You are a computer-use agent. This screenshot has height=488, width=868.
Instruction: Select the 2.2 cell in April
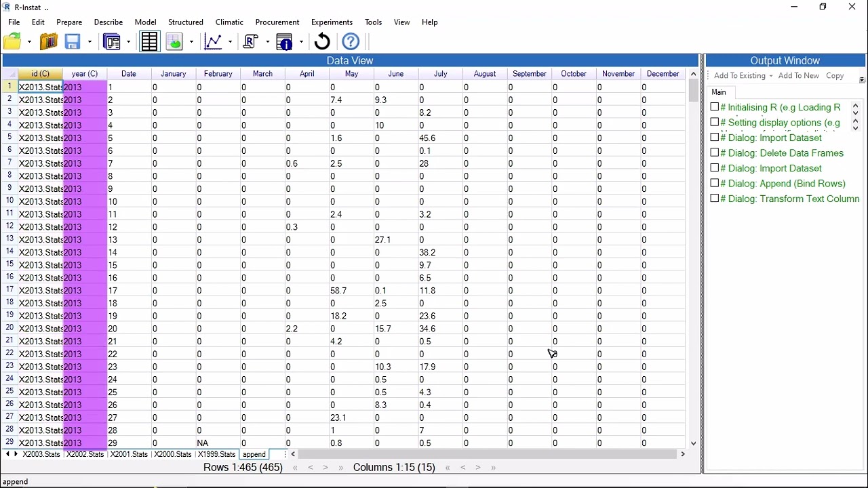click(x=307, y=329)
